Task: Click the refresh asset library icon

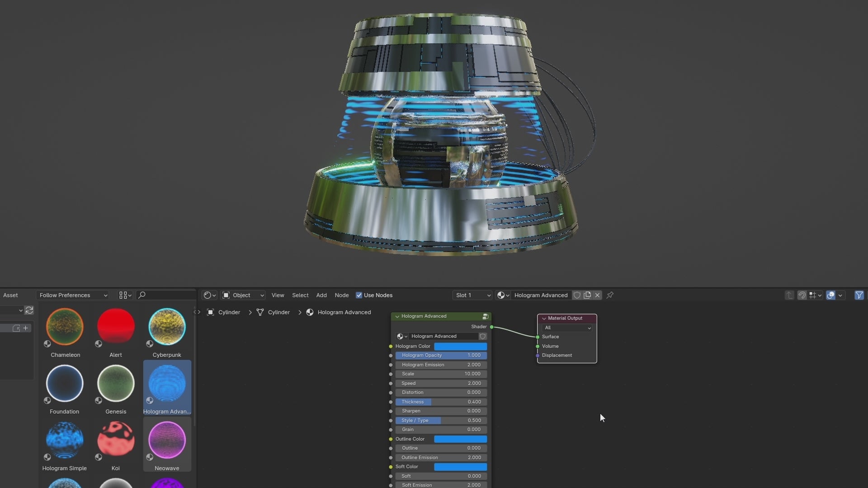Action: pyautogui.click(x=29, y=310)
